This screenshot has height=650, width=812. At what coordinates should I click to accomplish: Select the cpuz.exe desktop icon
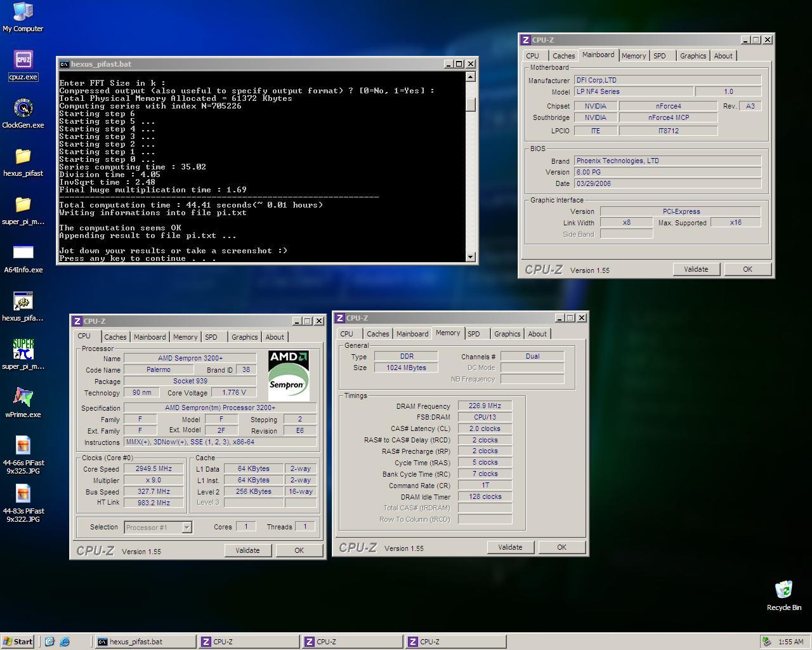pyautogui.click(x=23, y=65)
